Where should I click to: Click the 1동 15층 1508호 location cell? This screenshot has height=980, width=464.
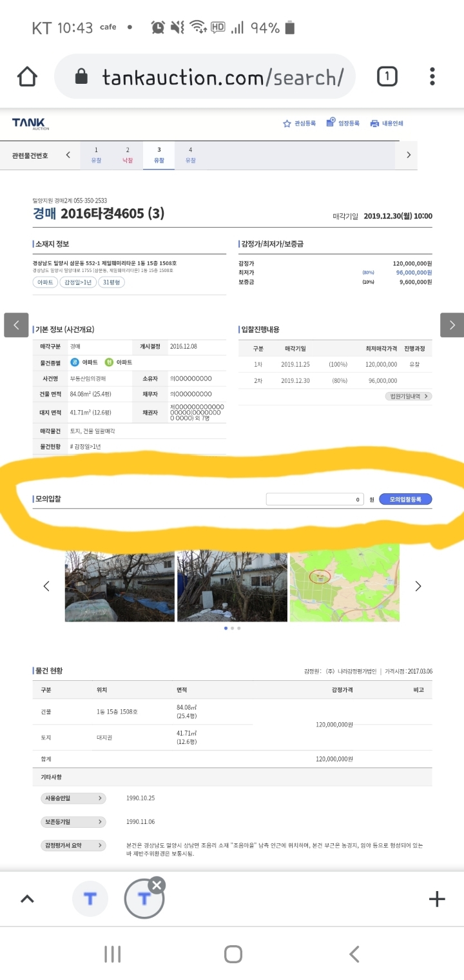click(x=117, y=712)
